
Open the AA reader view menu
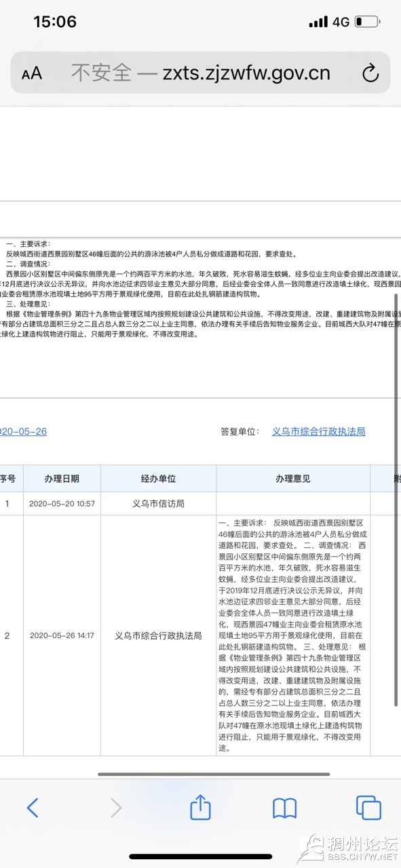point(32,73)
